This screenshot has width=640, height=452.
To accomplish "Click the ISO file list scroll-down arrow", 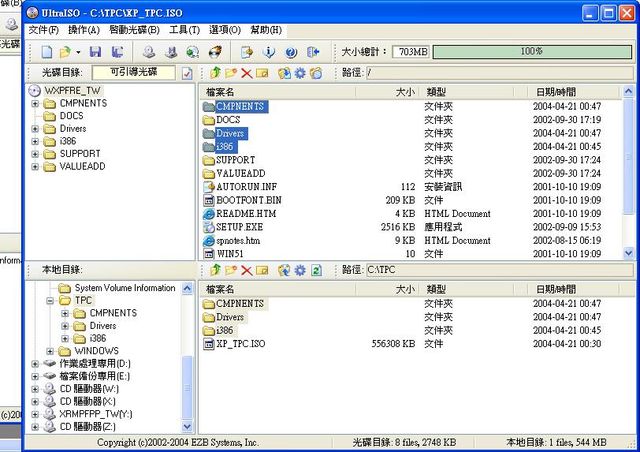I will tap(628, 254).
